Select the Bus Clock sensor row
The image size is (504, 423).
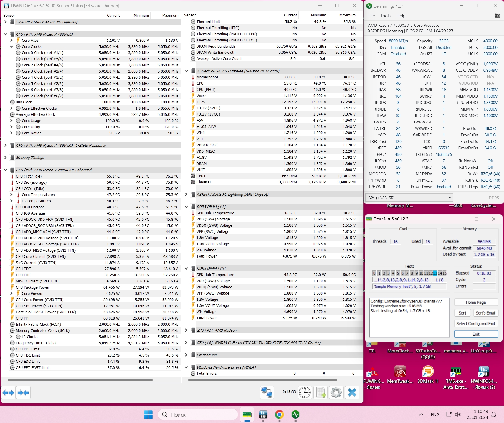(x=91, y=102)
